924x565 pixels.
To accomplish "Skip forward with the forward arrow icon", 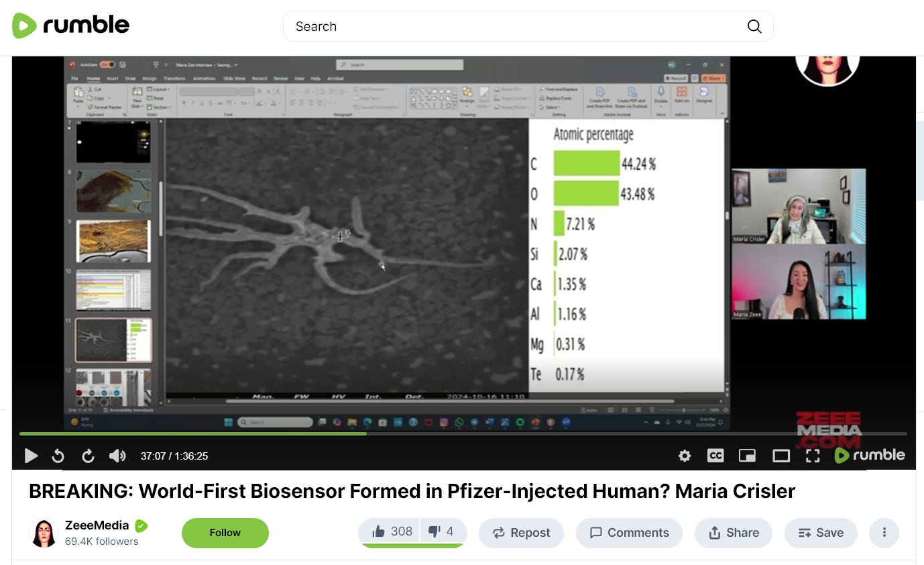I will point(88,456).
